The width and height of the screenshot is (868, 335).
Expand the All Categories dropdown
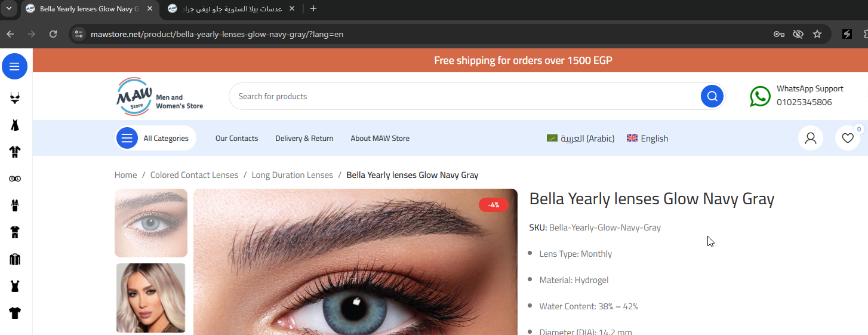pyautogui.click(x=156, y=139)
